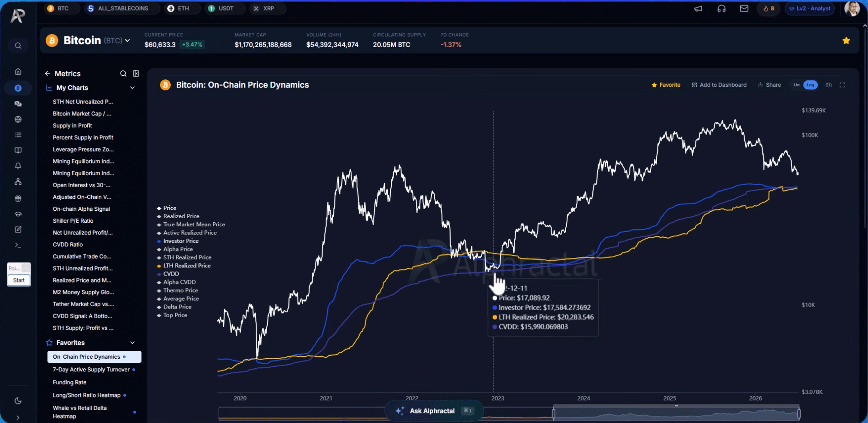The height and width of the screenshot is (423, 868).
Task: Open the hierarchy network icon in sidebar
Action: (18, 182)
